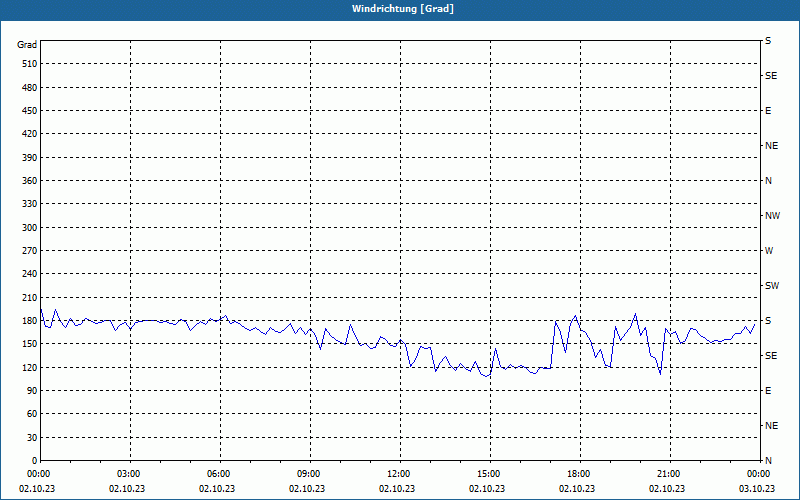The width and height of the screenshot is (800, 500).
Task: Click the 21:00 time label
Action: pos(670,474)
